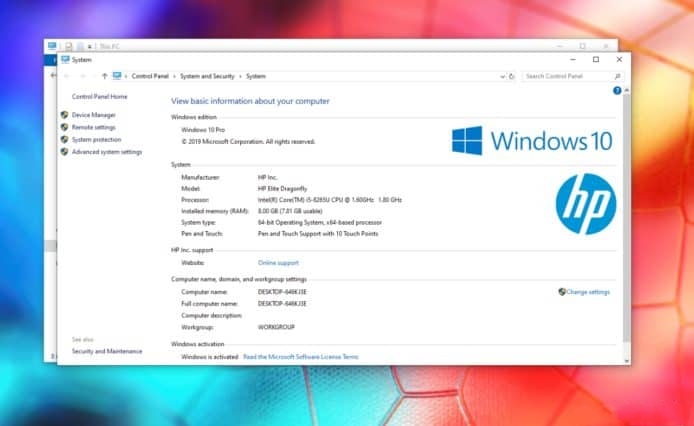Click the search magnifier icon
694x426 pixels.
click(x=617, y=77)
